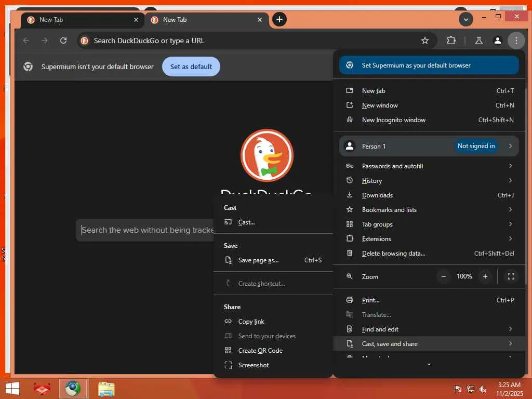Viewport: 532px width, 399px height.
Task: Click the Set as default button
Action: click(x=191, y=66)
